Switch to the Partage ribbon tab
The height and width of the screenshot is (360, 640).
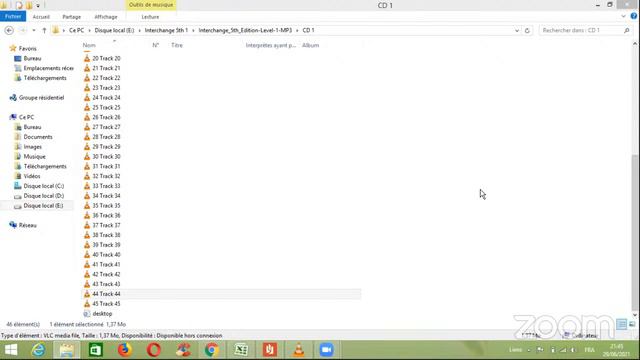tap(71, 17)
